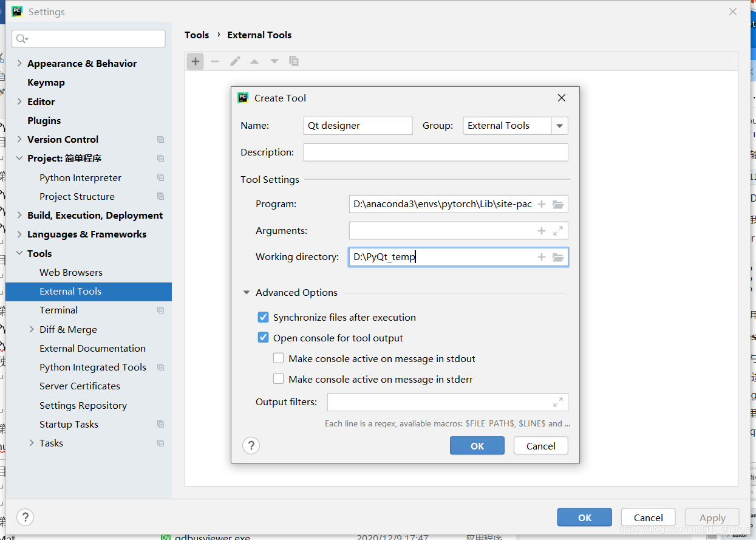Screen dimensions: 756x540
Task: Insert macro into Working directory field
Action: [541, 257]
